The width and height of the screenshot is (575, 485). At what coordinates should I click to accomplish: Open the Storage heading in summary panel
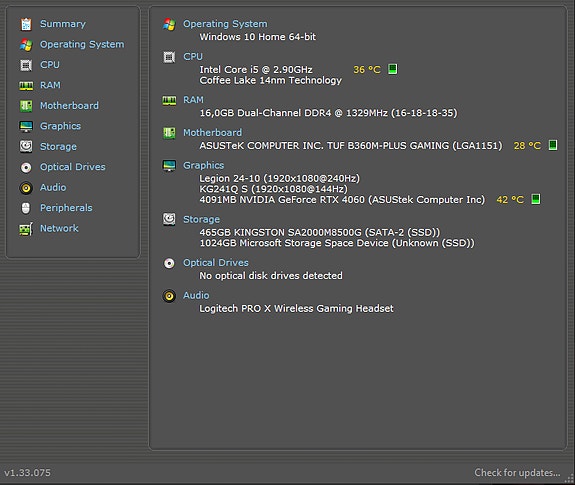pos(201,219)
